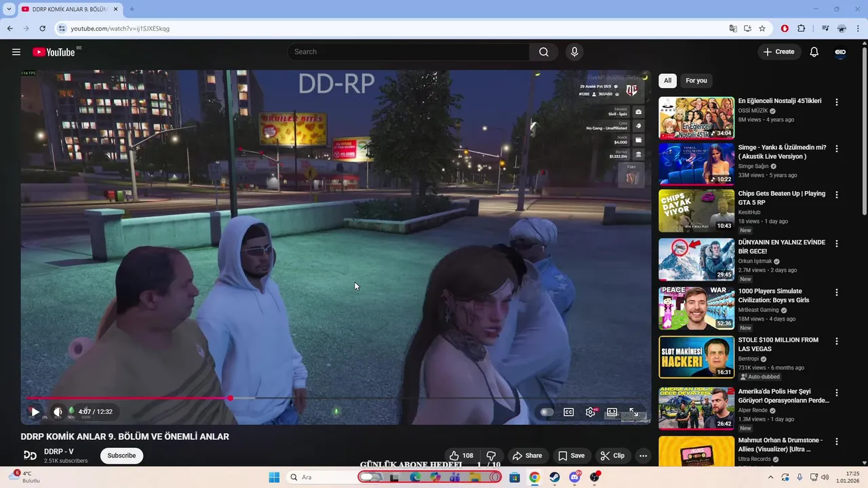Translate this page icon in address bar
The width and height of the screenshot is (868, 488).
coord(733,28)
